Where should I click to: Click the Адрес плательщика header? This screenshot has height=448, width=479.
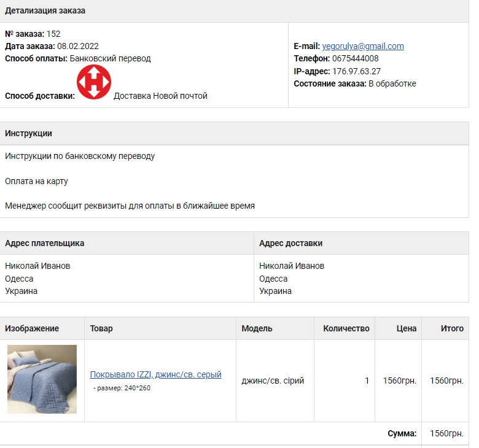tap(45, 243)
